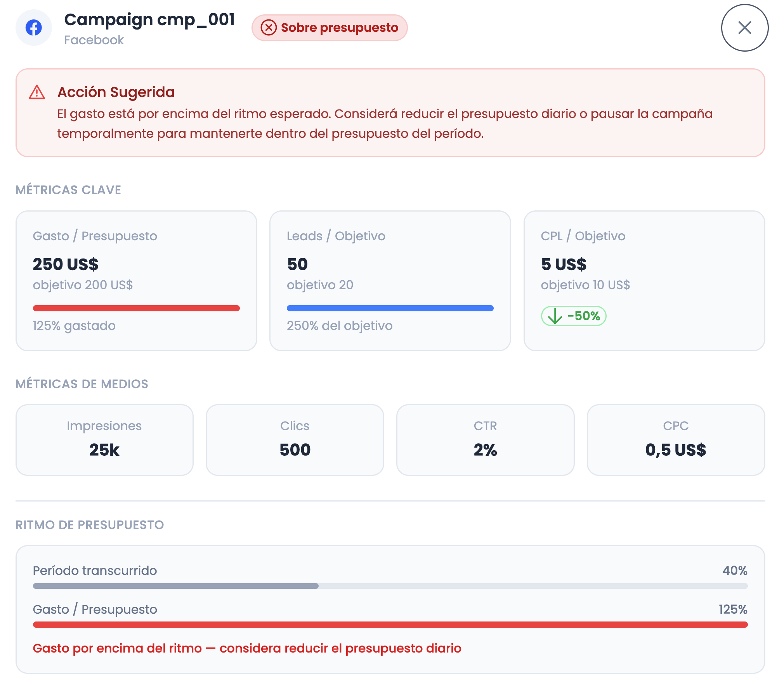784x677 pixels.
Task: Click the red pacing warning message text
Action: 247,648
